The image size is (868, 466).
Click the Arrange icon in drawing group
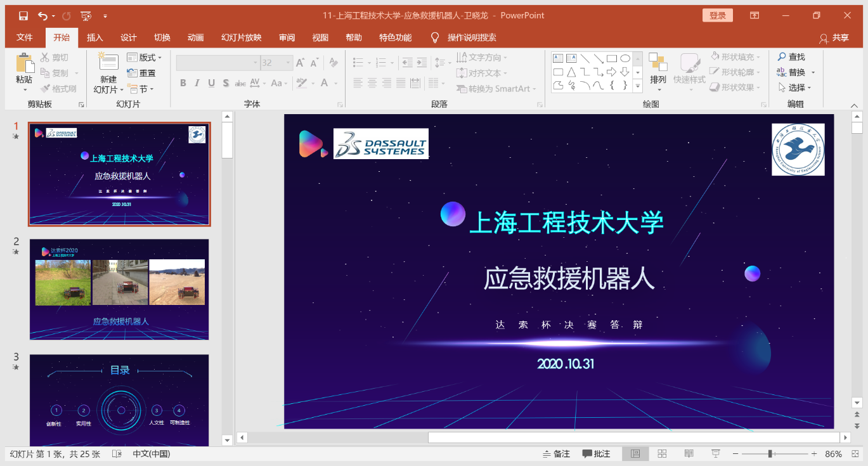tap(658, 63)
